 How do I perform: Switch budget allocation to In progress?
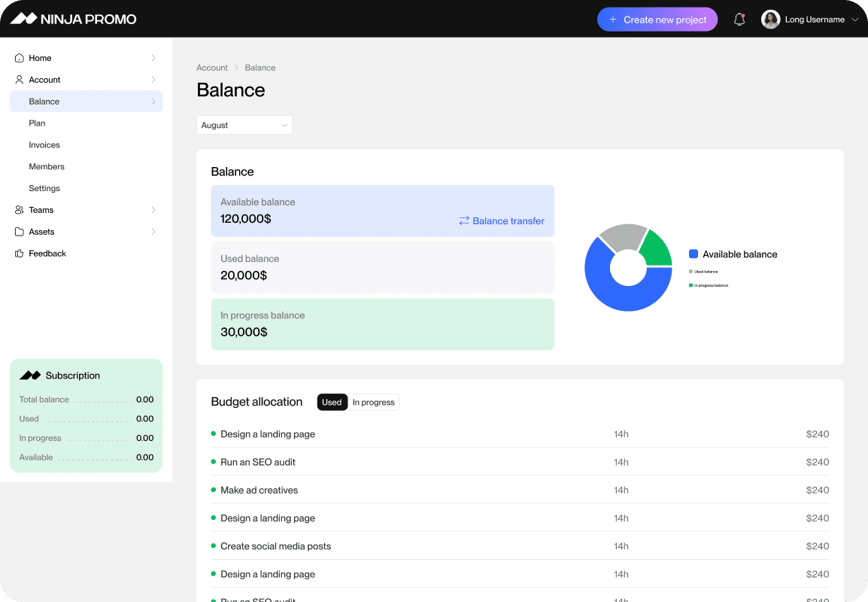click(x=374, y=403)
